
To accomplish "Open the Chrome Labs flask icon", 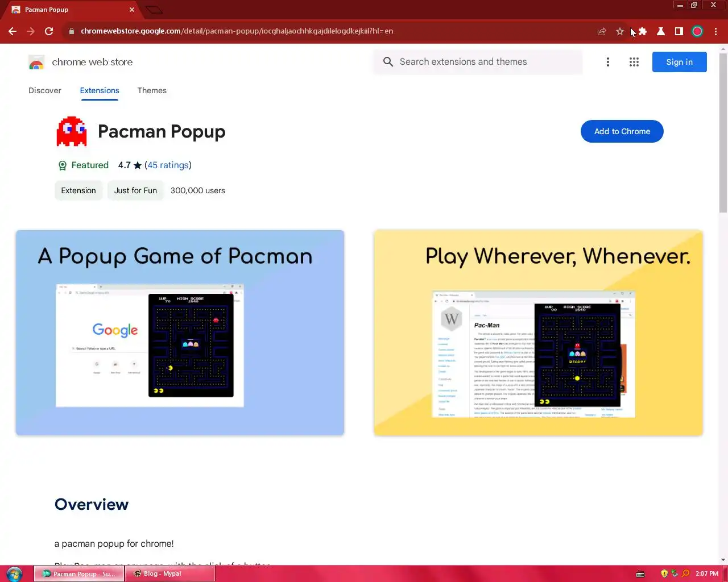I will point(661,31).
